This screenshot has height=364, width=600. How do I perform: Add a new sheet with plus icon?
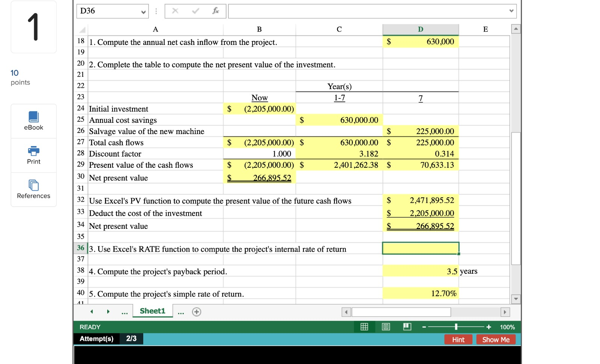(x=196, y=312)
